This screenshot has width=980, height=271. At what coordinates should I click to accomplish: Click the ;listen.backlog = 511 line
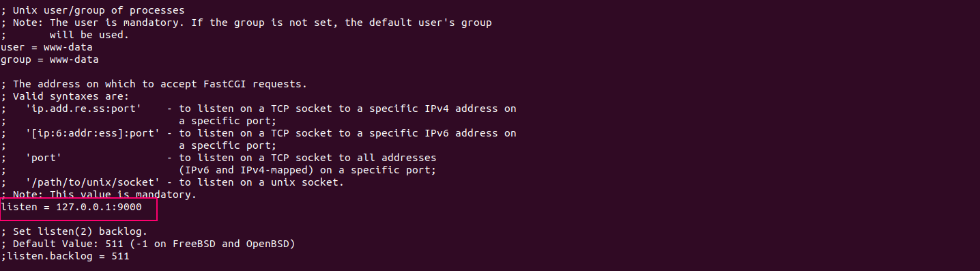[x=65, y=256]
